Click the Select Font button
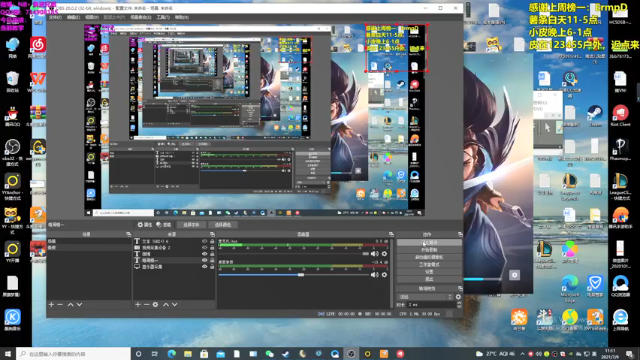 tap(191, 225)
